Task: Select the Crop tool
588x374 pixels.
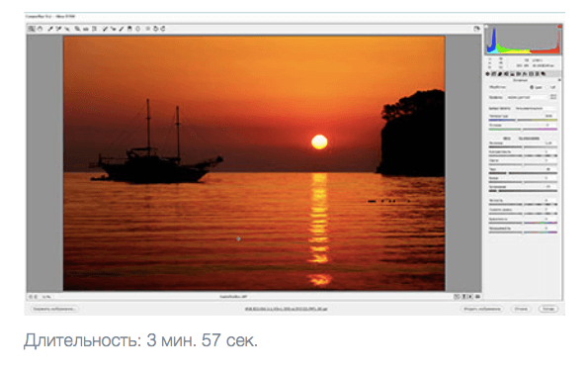Action: [x=77, y=29]
